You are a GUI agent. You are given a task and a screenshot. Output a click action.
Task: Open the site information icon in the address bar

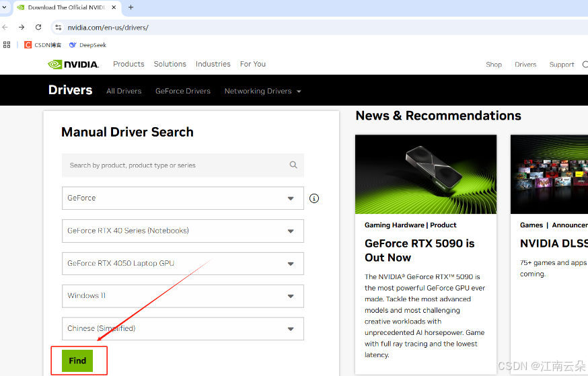click(x=58, y=28)
